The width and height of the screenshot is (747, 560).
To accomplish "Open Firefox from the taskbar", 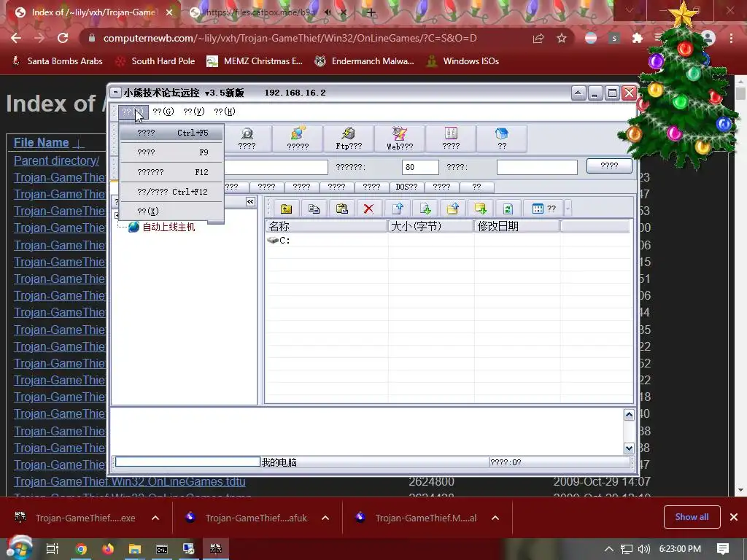I will (x=108, y=549).
